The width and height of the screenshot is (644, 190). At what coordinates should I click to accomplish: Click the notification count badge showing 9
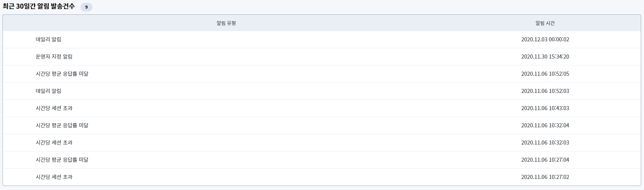86,7
